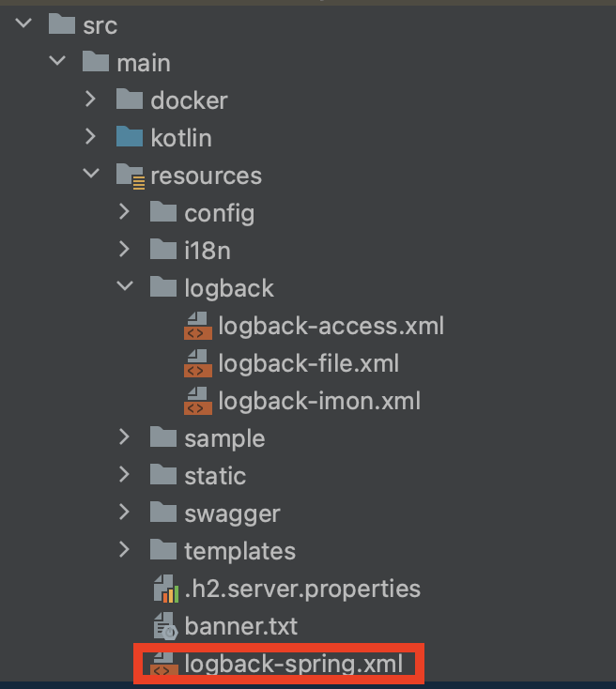This screenshot has width=616, height=689.
Task: Expand the sample folder chevron
Action: [x=125, y=436]
